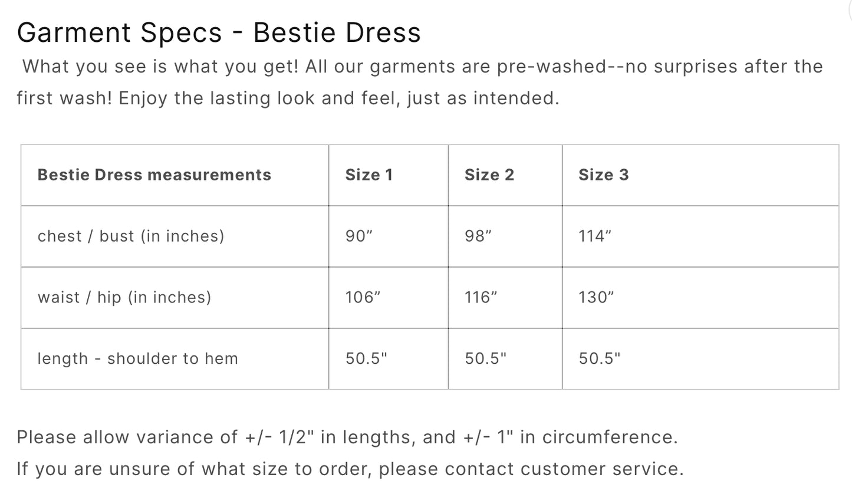Select the Size 2 length value 50.5"
Viewport: 852px width, 504px height.
pos(485,359)
